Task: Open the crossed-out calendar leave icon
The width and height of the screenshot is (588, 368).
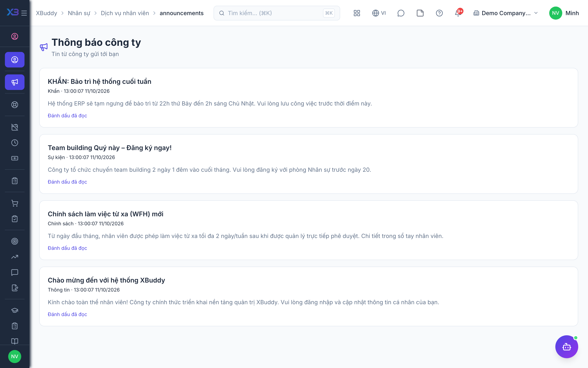Action: click(14, 127)
